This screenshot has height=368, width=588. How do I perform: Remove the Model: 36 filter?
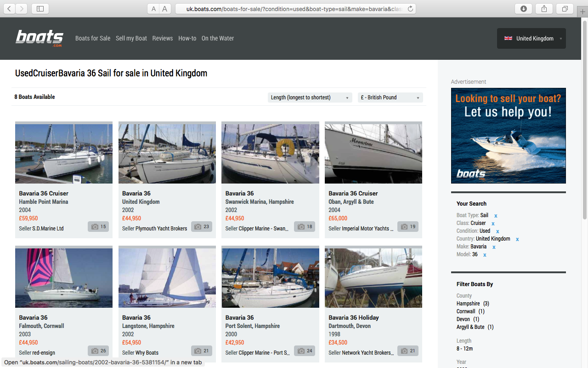[485, 255]
